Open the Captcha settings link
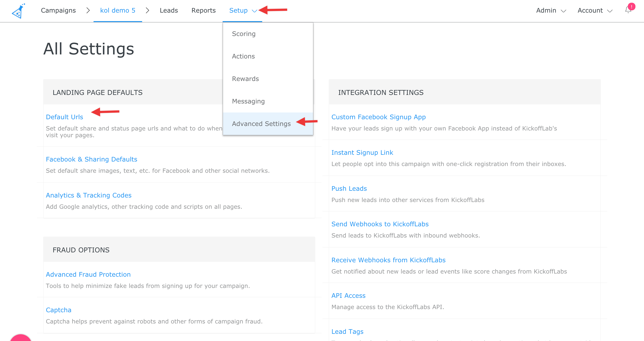Viewport: 644px width, 341px height. click(58, 310)
